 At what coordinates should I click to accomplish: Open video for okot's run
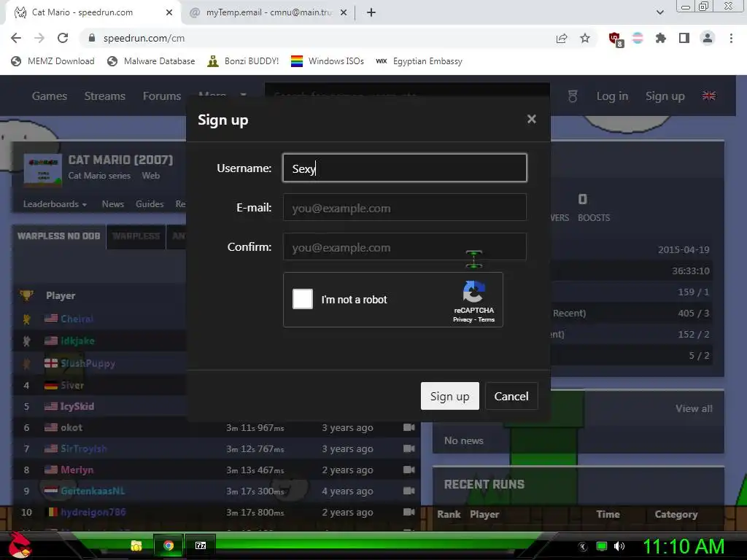coord(409,427)
